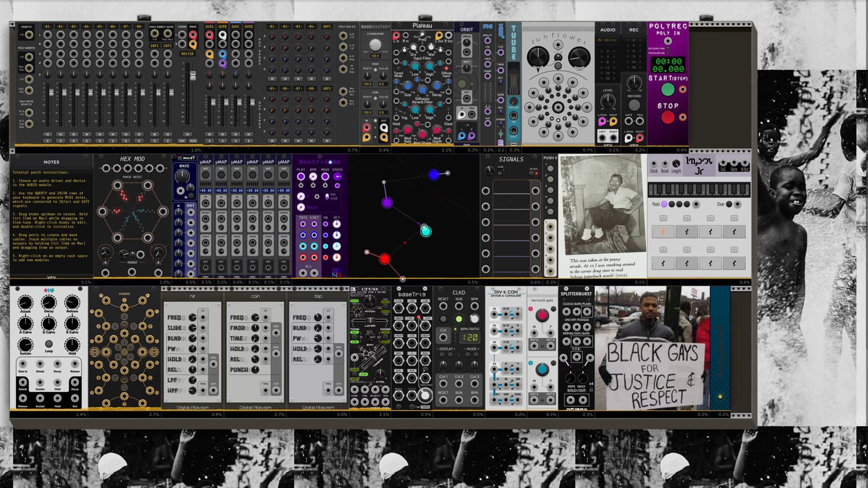Click the Notes module text area
Viewport: 868px width, 488px height.
(x=52, y=219)
